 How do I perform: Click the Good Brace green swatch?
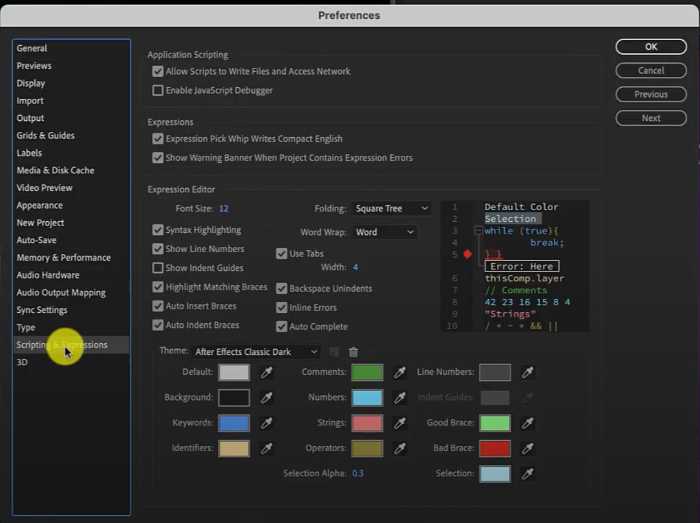coord(495,423)
